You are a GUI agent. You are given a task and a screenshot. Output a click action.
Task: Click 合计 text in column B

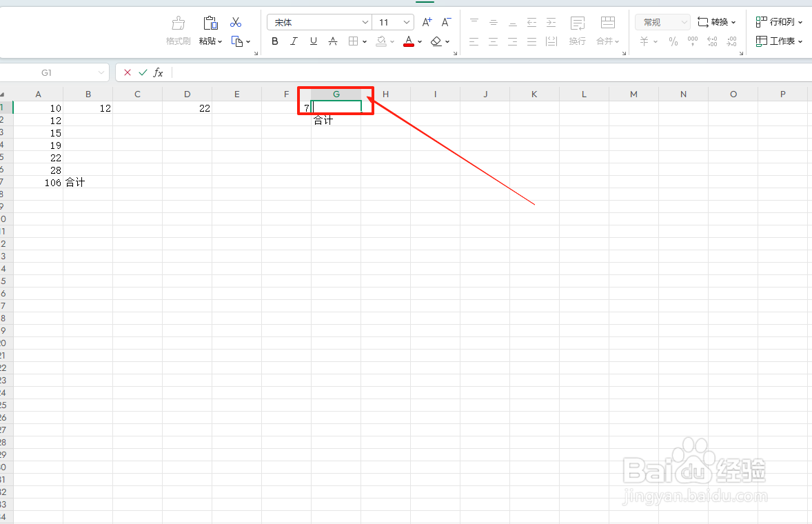[x=75, y=182]
